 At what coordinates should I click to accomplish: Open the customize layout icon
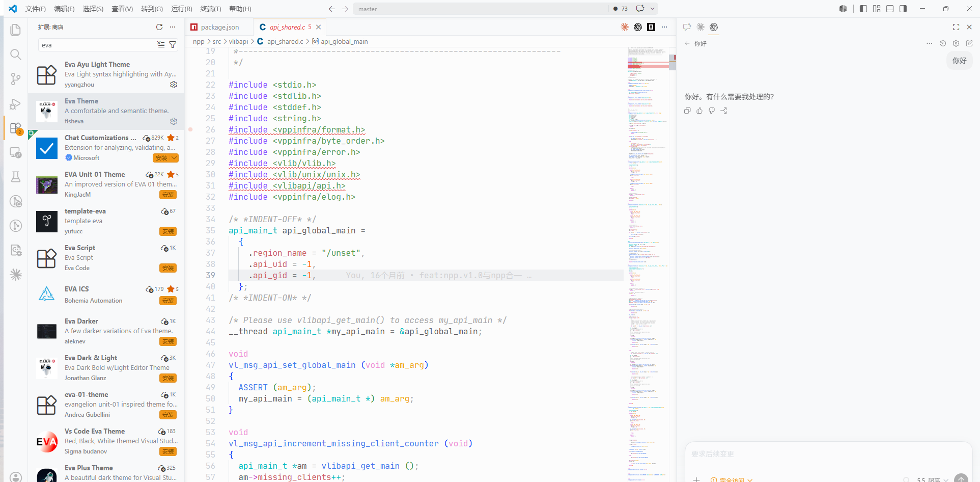click(877, 9)
